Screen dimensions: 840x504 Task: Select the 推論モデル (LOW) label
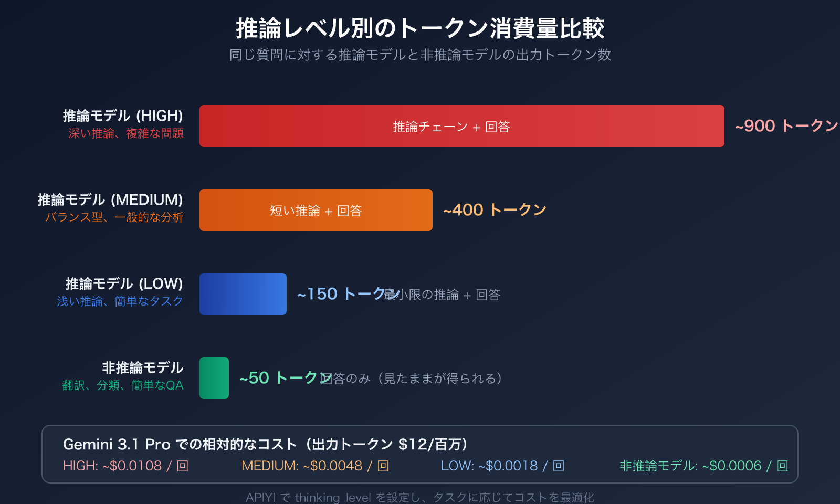point(124,283)
